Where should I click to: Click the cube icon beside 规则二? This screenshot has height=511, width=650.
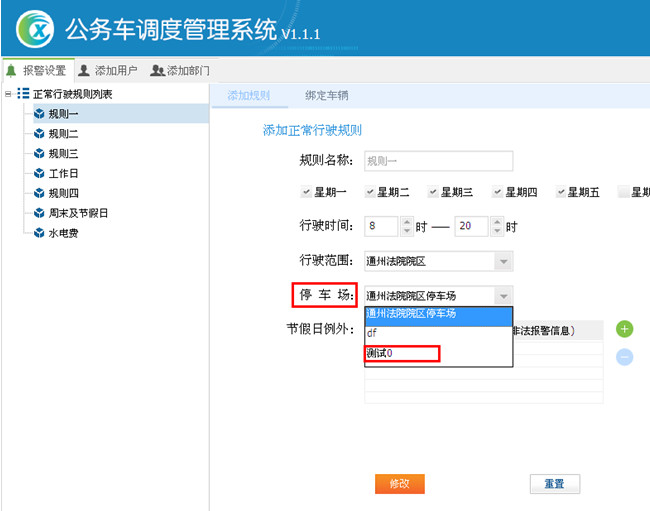click(x=39, y=133)
